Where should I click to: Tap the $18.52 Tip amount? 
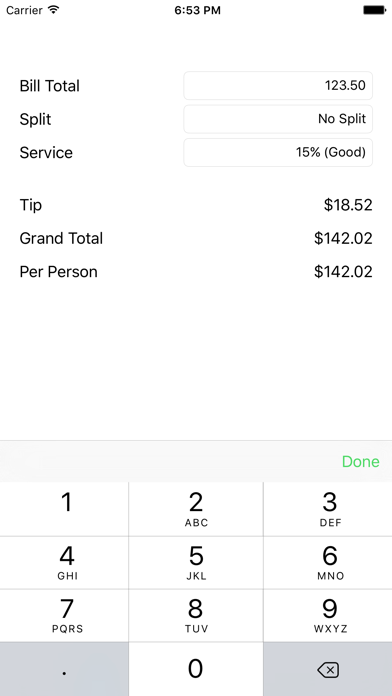coord(348,205)
